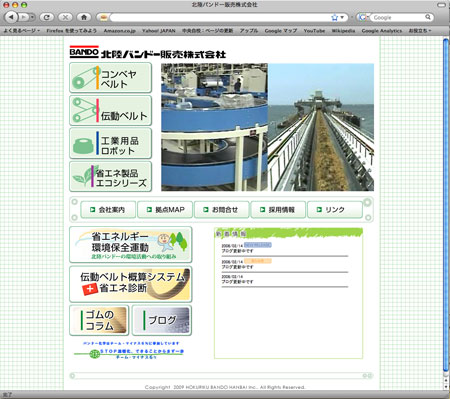The width and height of the screenshot is (450, 399).
Task: Focus the browser URL address field
Action: pyautogui.click(x=220, y=17)
